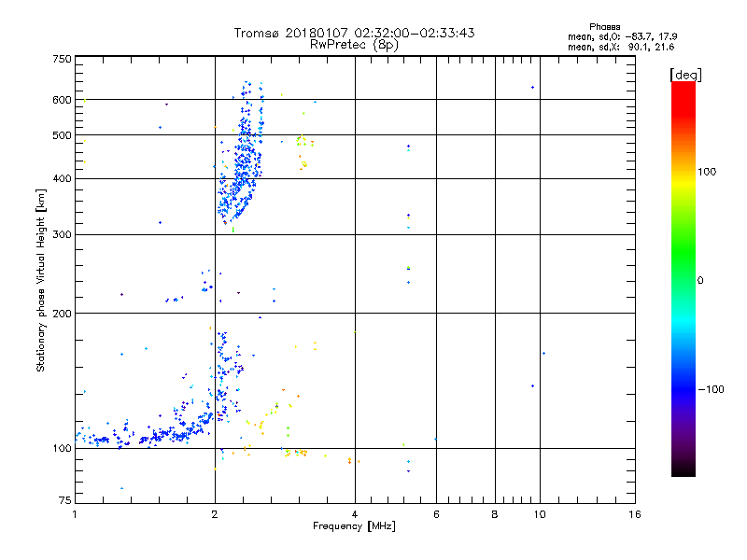Viewport: 747px width, 560px height.
Task: Click the x-axis '16' tick label
Action: pyautogui.click(x=635, y=514)
